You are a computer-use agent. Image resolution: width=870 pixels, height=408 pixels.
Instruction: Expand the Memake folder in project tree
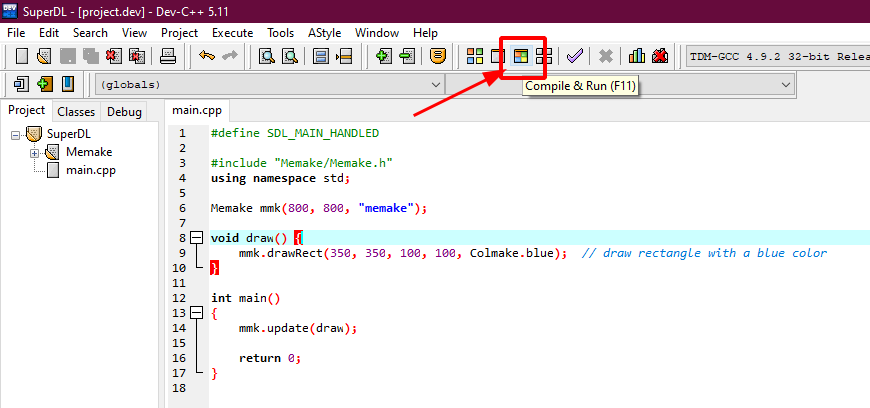[x=34, y=153]
